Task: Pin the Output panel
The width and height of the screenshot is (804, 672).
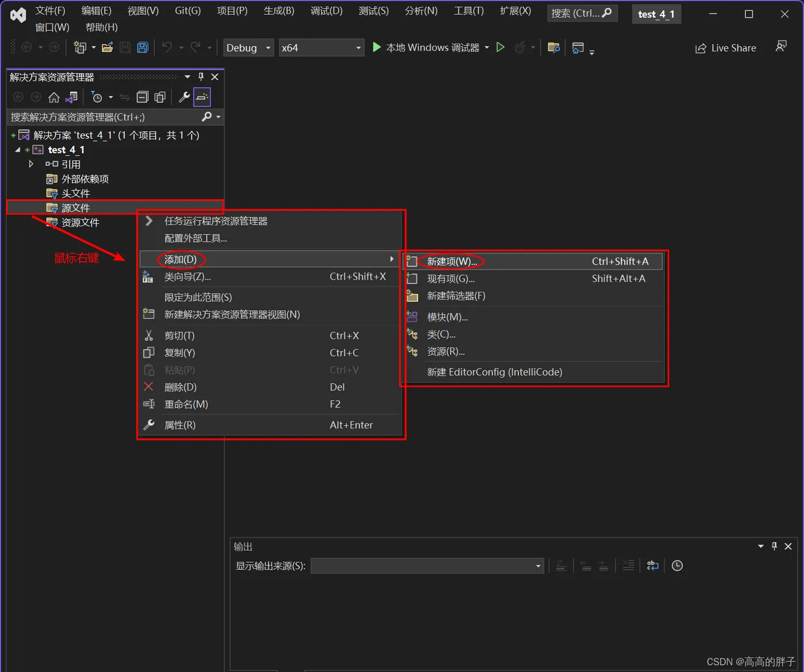Action: (774, 546)
